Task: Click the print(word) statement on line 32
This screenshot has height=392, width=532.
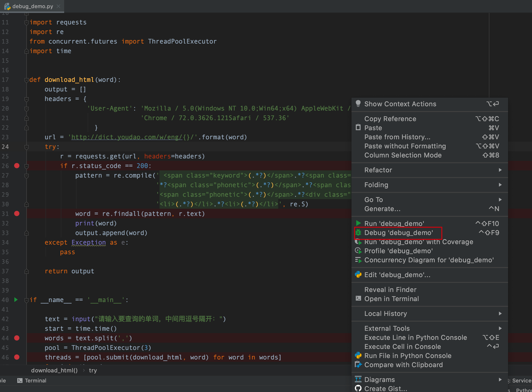Action: point(96,223)
